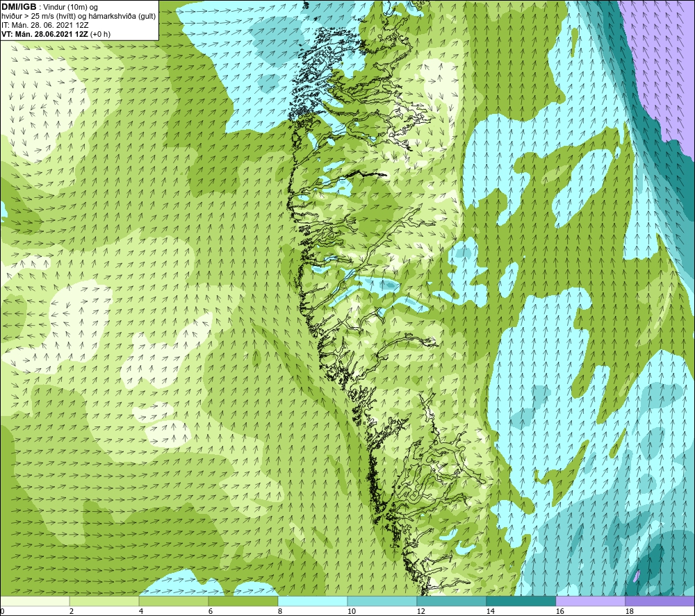Click the above-18 m/s purple legend swatch
Screen dimensions: 695x616
click(660, 601)
